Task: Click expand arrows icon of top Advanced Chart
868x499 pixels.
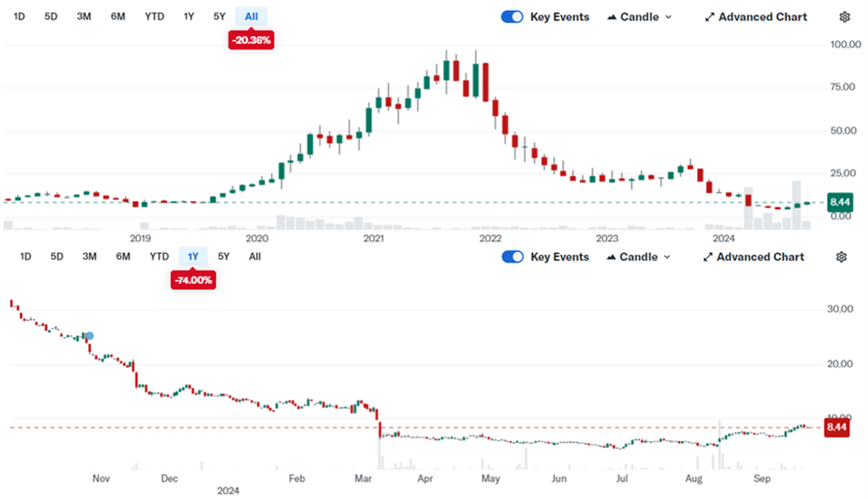Action: pos(709,18)
